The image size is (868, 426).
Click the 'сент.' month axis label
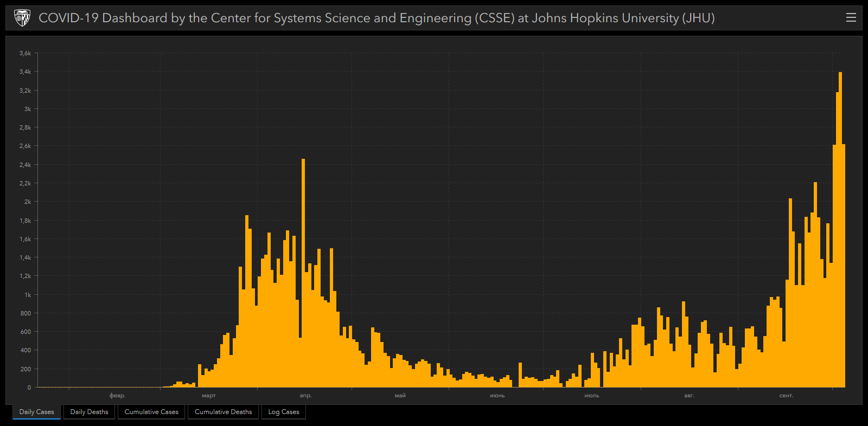click(786, 396)
